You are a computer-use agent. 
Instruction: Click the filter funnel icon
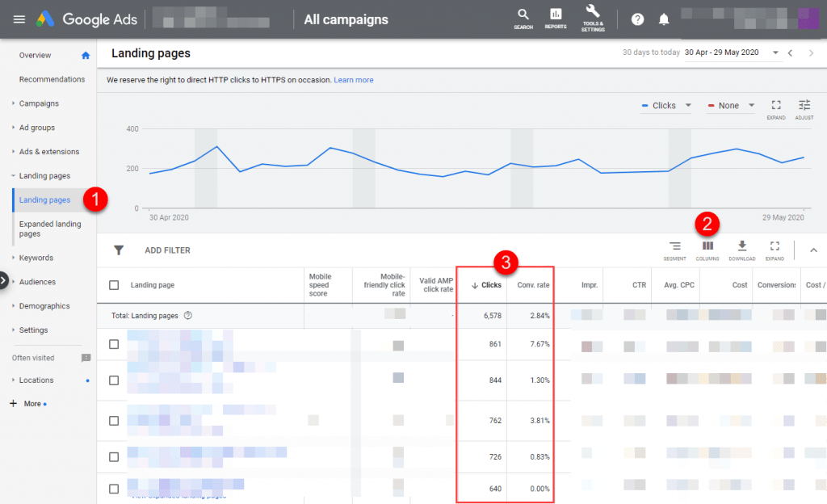[x=119, y=250]
